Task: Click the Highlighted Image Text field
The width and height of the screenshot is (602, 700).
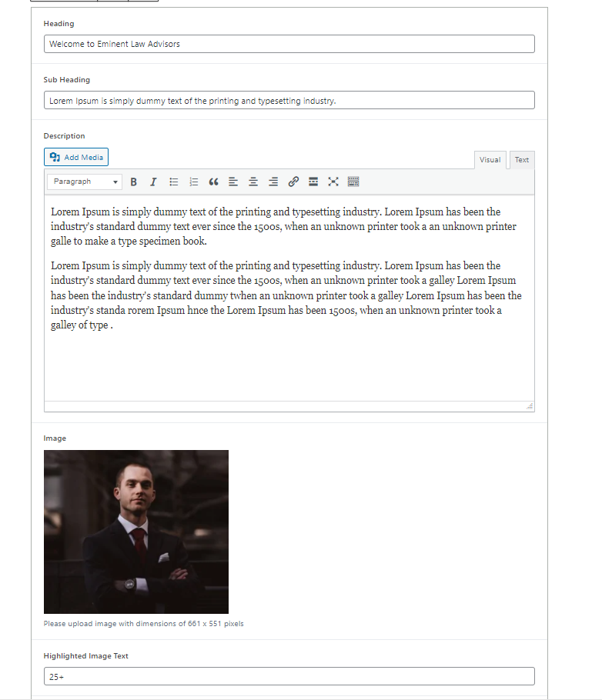Action: coord(289,676)
